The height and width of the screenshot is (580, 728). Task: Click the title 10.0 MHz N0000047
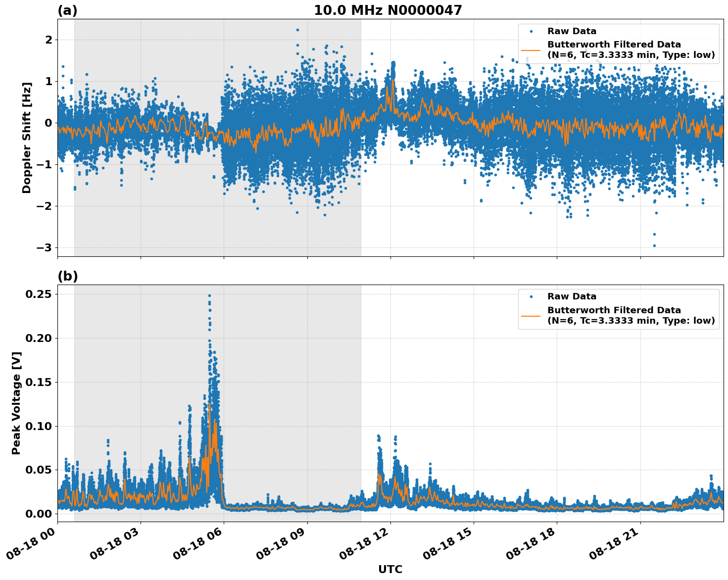[388, 9]
